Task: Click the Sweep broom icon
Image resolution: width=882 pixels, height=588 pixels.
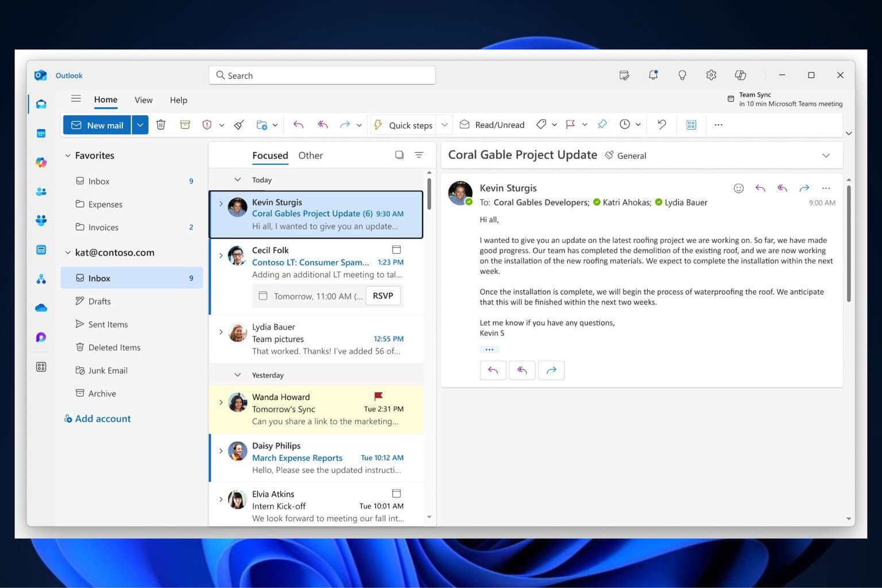Action: pos(239,125)
